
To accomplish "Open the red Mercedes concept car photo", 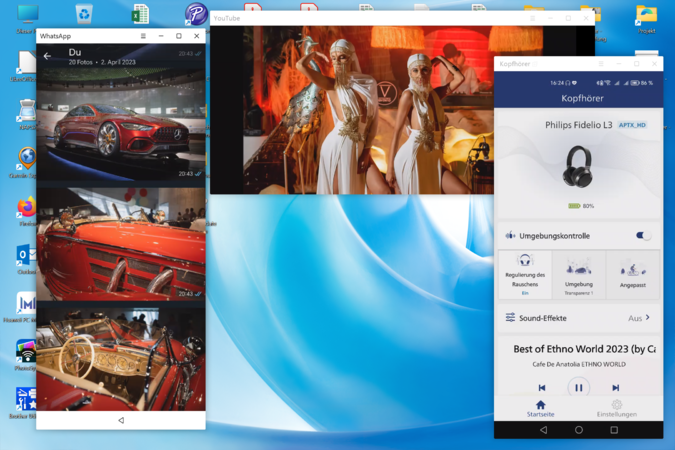I will (x=121, y=124).
